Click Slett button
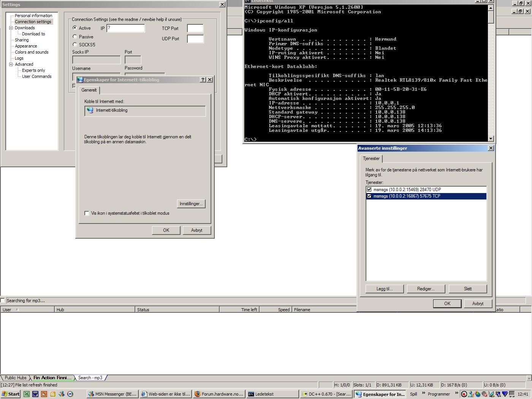532x399 pixels. pyautogui.click(x=468, y=289)
